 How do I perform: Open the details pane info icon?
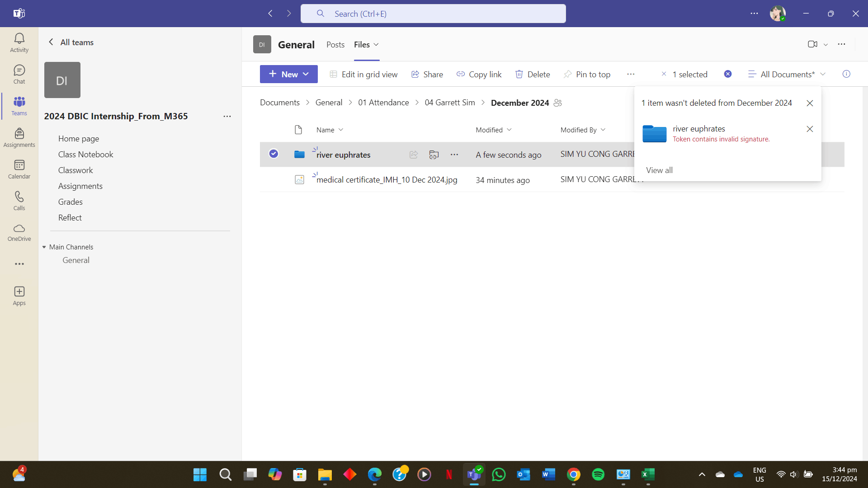[x=846, y=74]
